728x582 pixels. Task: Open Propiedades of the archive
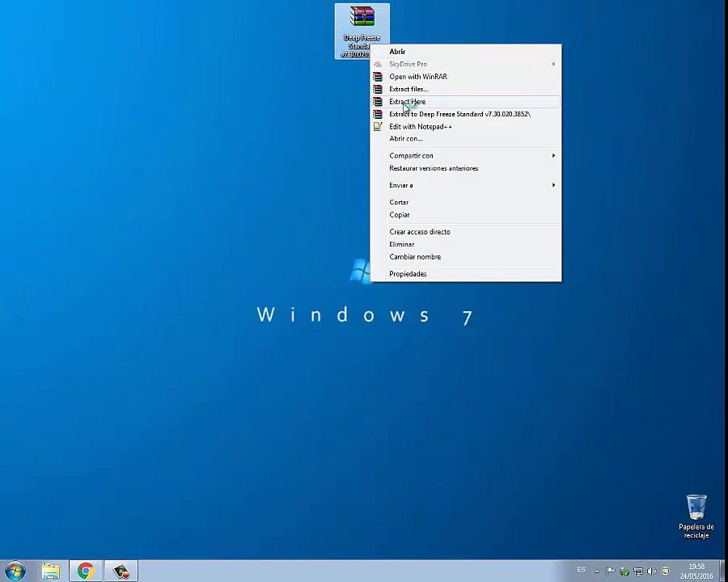tap(466, 274)
